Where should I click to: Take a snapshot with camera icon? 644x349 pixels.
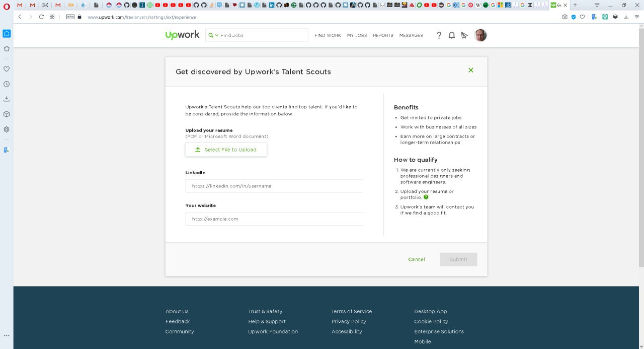click(565, 17)
